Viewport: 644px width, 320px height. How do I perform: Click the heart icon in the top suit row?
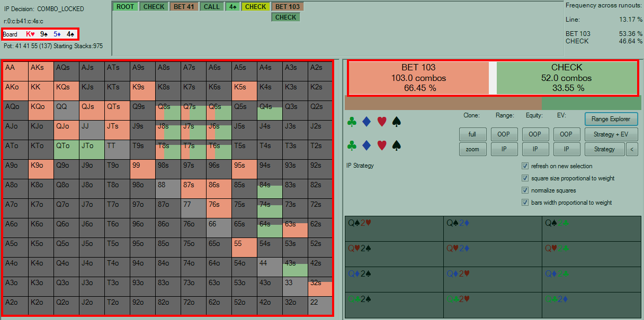click(x=381, y=122)
